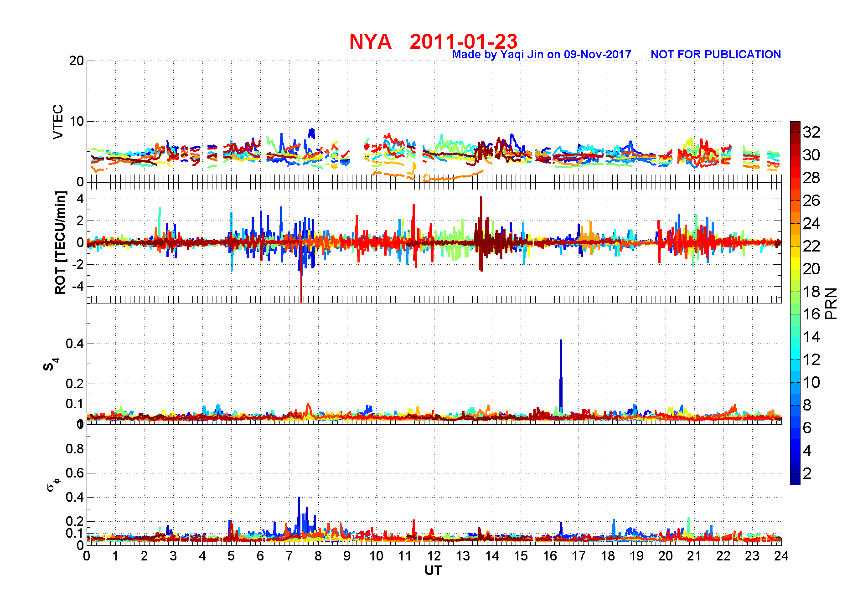868x606 pixels.
Task: Click the VTEC axis label
Action: [x=58, y=122]
